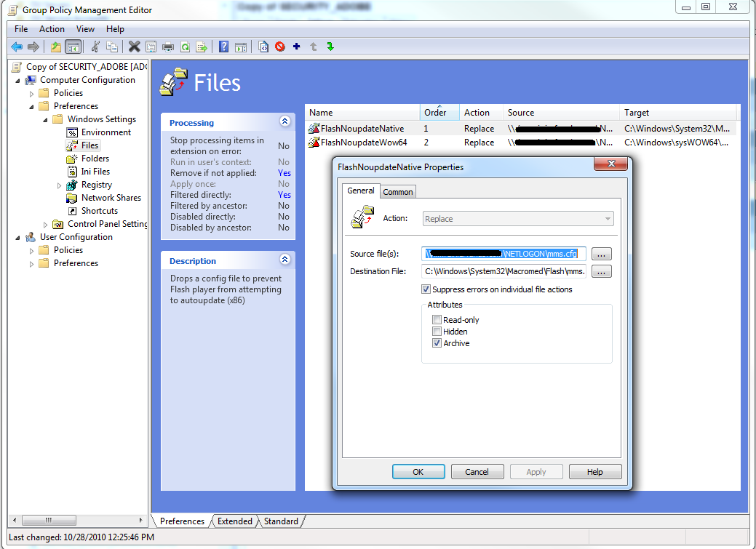Click the Display XML toolbar icon

tap(263, 47)
